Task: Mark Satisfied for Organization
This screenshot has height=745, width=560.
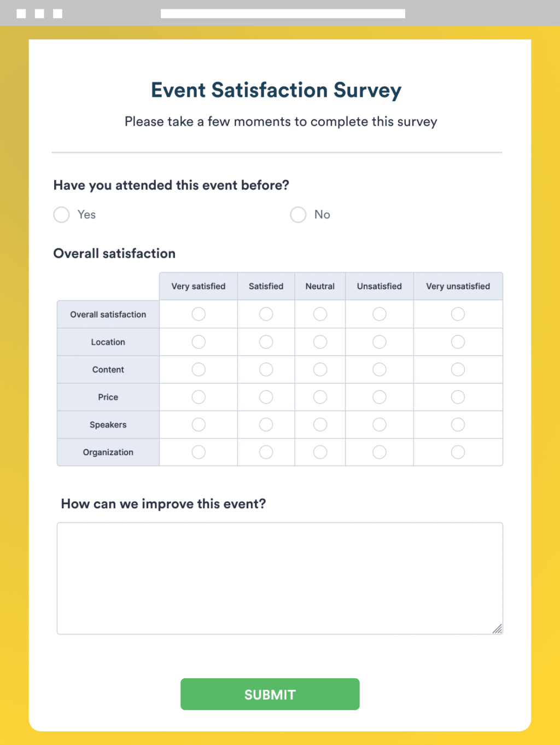Action: pyautogui.click(x=266, y=452)
